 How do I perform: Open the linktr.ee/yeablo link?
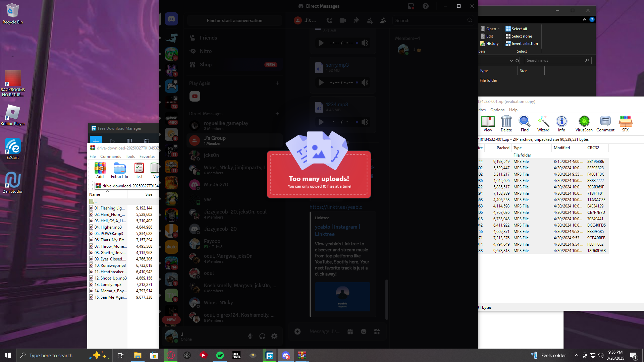point(336,207)
